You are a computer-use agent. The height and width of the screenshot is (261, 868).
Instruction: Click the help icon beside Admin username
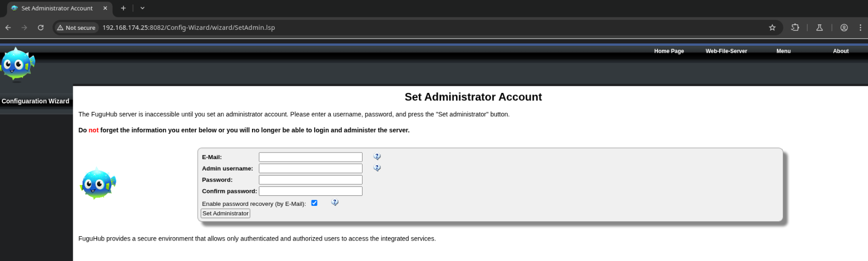377,168
